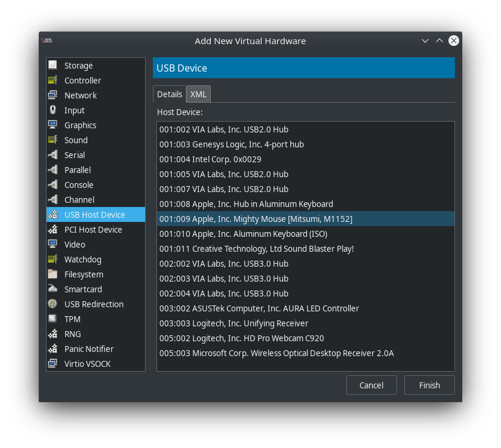Select Genesys Logic 4-port hub device
Screen dimensions: 501x448
(306, 144)
